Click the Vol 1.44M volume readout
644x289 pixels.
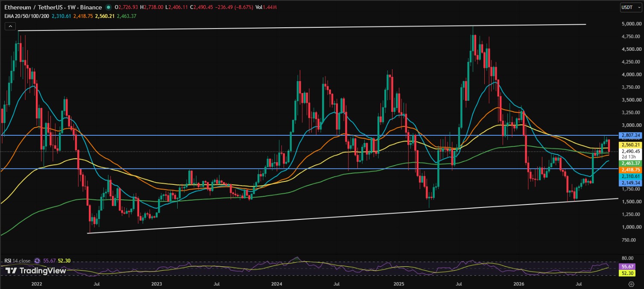pos(266,7)
